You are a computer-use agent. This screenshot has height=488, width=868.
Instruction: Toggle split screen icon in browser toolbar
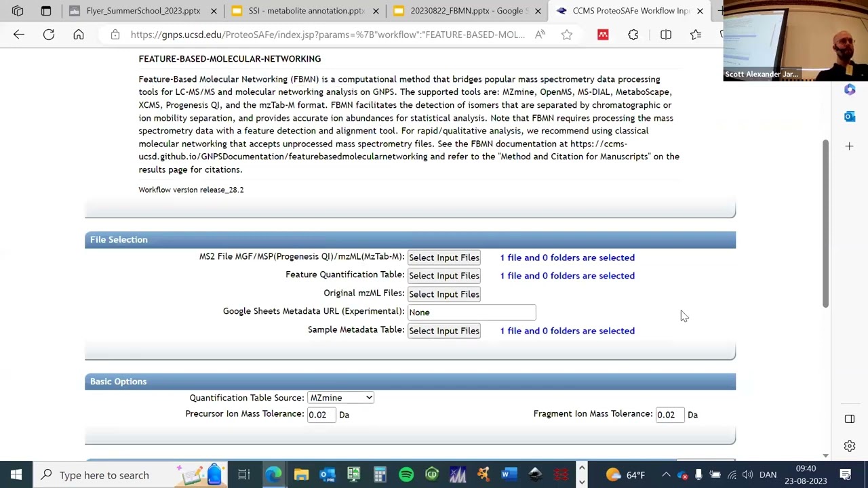[666, 35]
